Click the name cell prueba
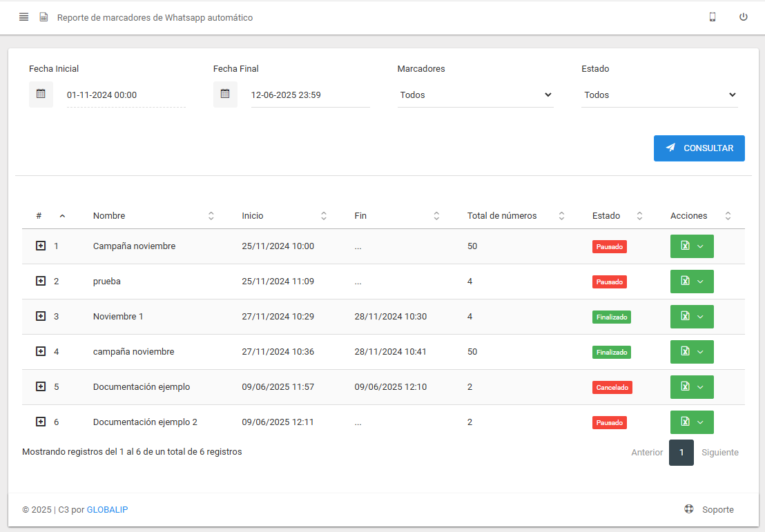 click(x=107, y=282)
